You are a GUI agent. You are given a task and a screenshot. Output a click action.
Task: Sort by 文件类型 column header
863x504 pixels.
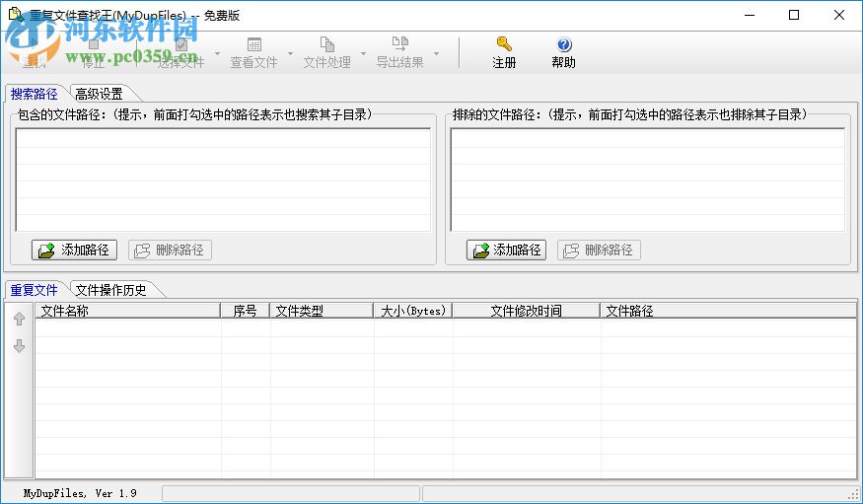322,311
